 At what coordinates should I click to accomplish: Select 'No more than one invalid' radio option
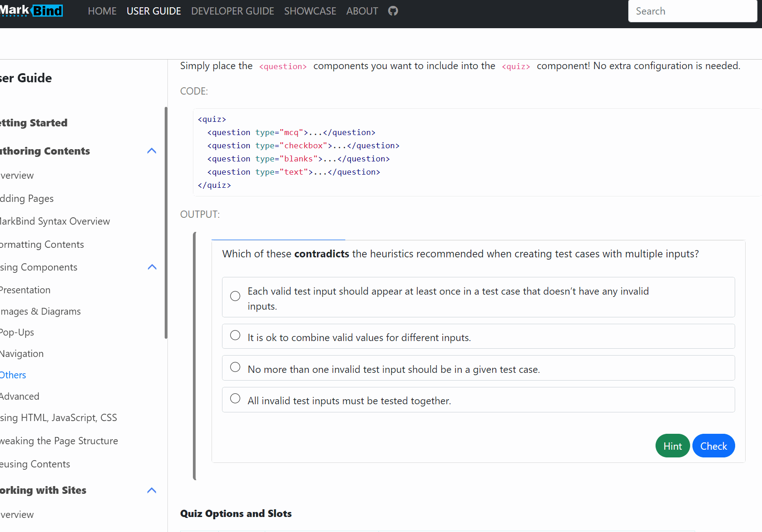(235, 367)
